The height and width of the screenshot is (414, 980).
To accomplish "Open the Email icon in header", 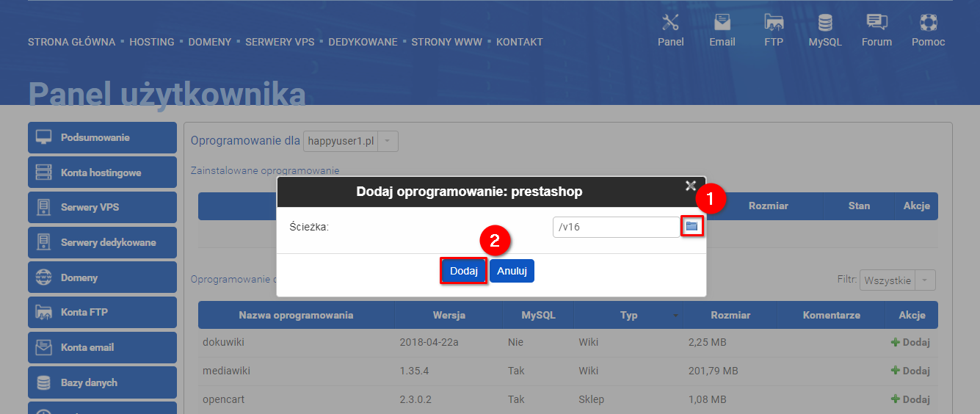I will [722, 22].
